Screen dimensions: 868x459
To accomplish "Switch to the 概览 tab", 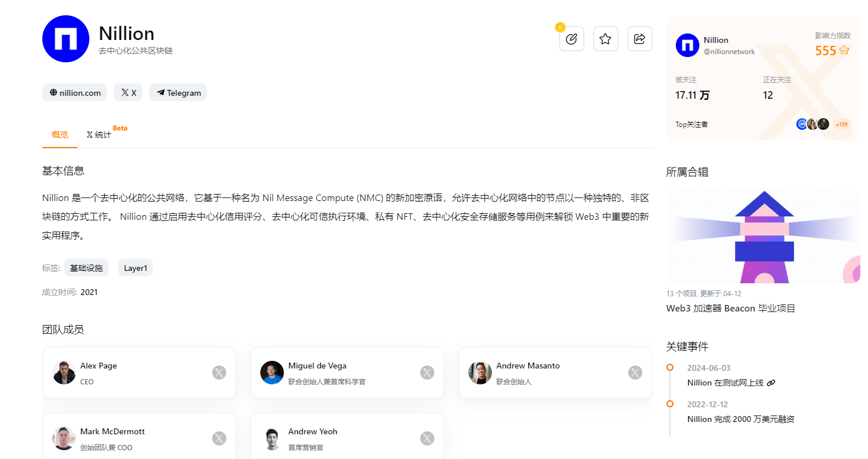I will [x=60, y=135].
